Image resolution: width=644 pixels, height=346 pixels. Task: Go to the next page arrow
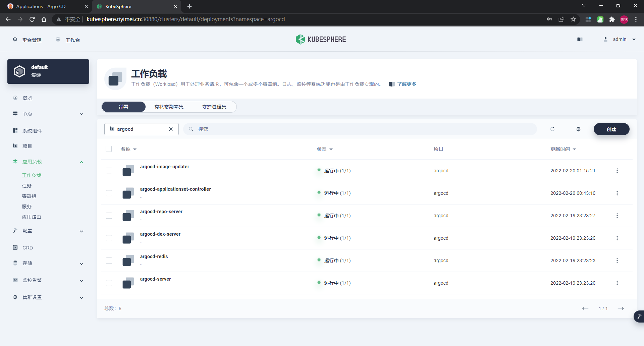coord(621,308)
